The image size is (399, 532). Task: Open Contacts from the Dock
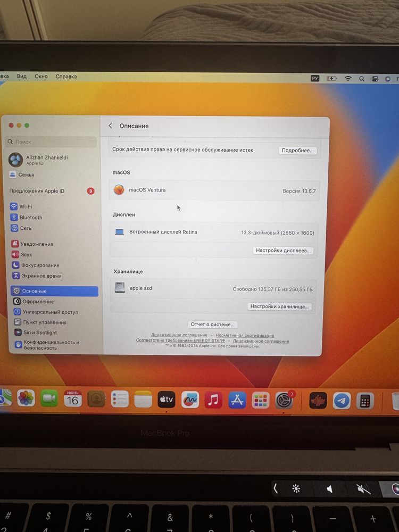pos(96,399)
